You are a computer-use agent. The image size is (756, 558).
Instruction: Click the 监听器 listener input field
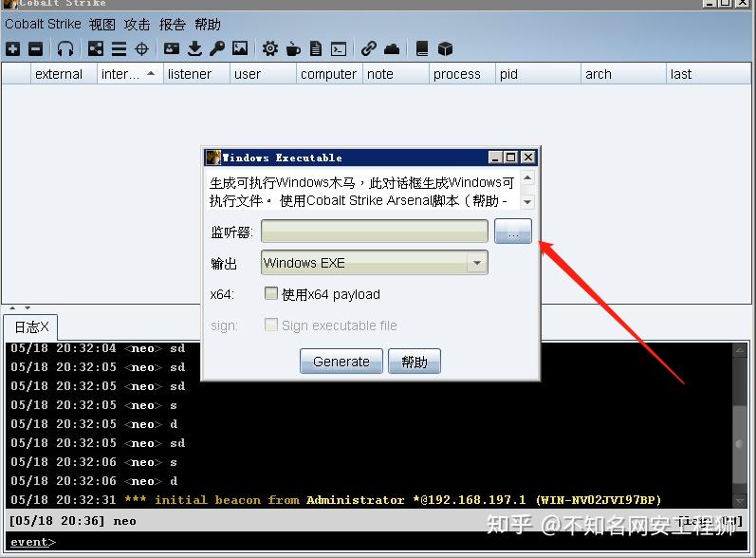click(x=375, y=231)
